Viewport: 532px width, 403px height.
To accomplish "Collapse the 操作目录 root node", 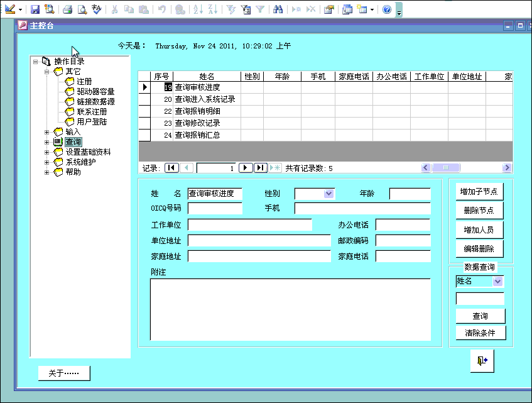I will click(35, 62).
